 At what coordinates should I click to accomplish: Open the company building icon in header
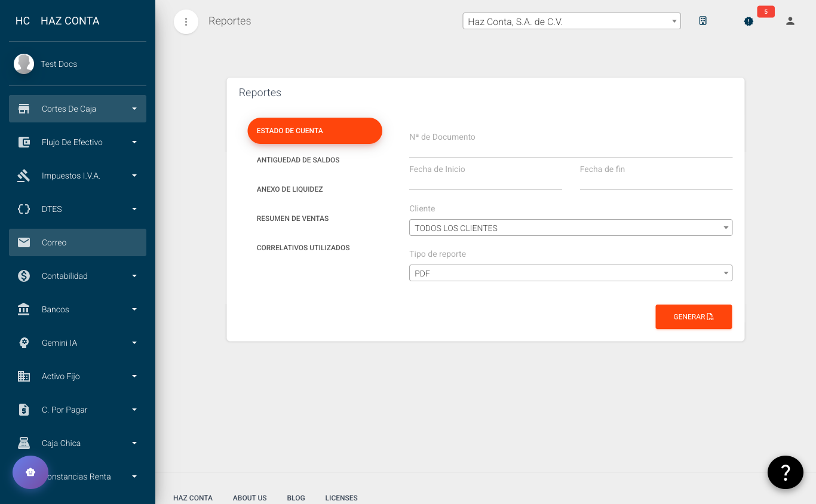703,21
